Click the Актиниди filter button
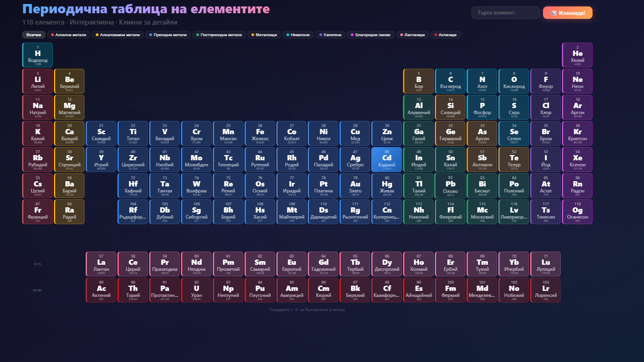Image resolution: width=644 pixels, height=362 pixels. click(x=445, y=35)
